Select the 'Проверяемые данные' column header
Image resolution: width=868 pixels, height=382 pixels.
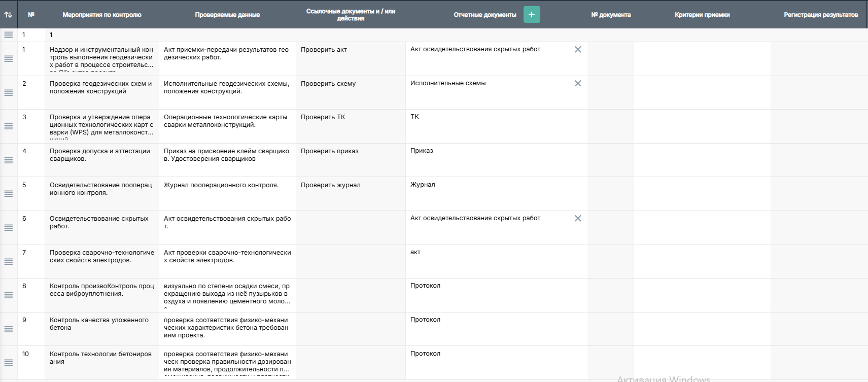click(x=227, y=15)
